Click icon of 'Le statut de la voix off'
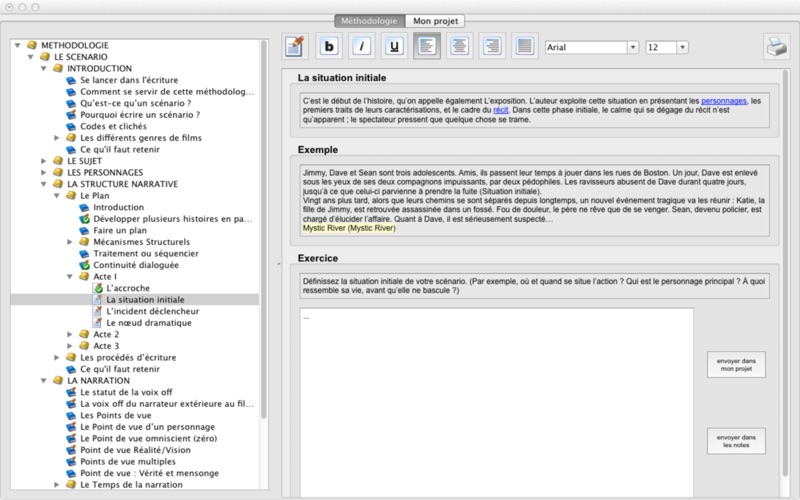800x500 pixels. pyautogui.click(x=71, y=392)
